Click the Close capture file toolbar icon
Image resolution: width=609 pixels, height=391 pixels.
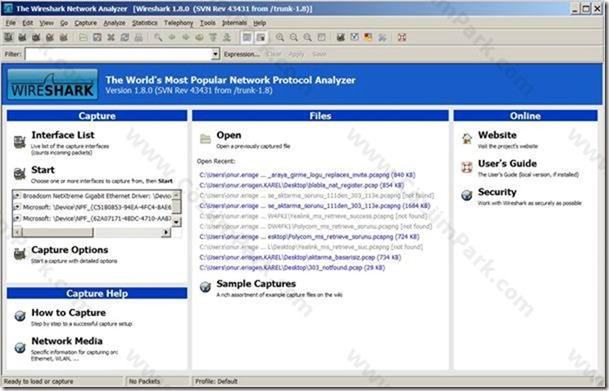pos(111,37)
